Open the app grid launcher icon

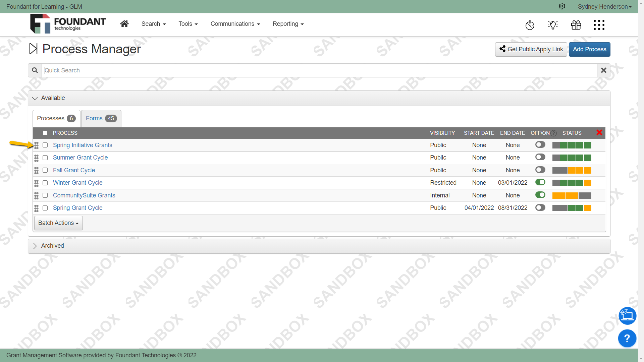(599, 25)
